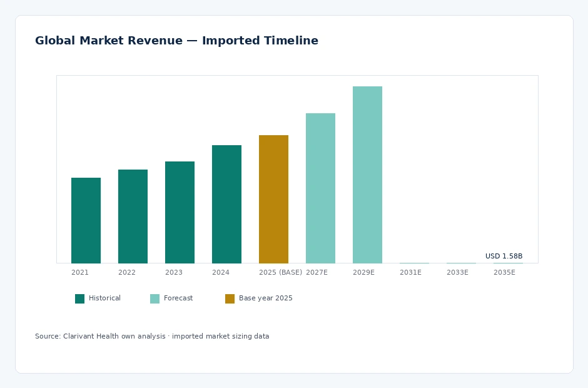Toggle the Forecast legend label
The height and width of the screenshot is (388, 588).
178,298
